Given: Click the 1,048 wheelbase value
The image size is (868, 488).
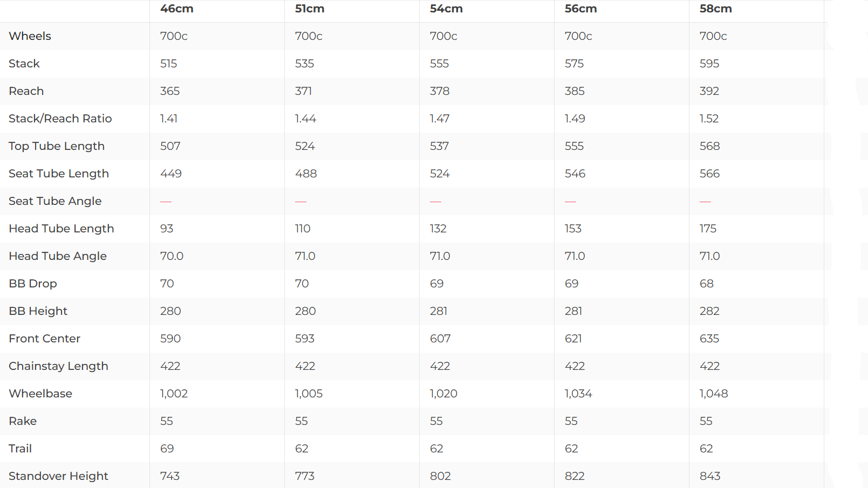Looking at the screenshot, I should [713, 394].
